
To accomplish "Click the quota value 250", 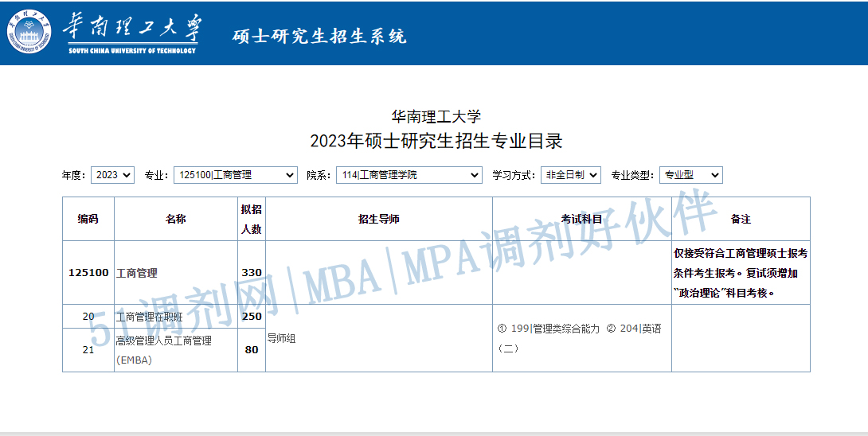I will click(x=252, y=317).
